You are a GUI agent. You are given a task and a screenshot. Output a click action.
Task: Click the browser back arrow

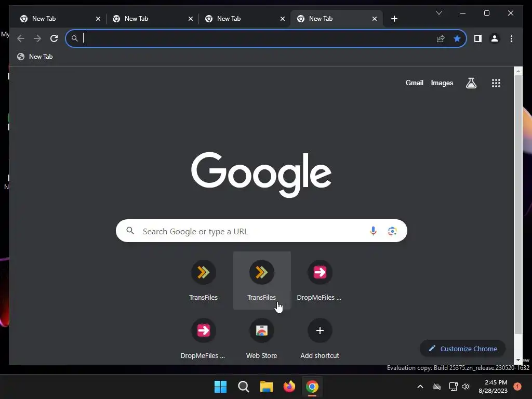21,38
